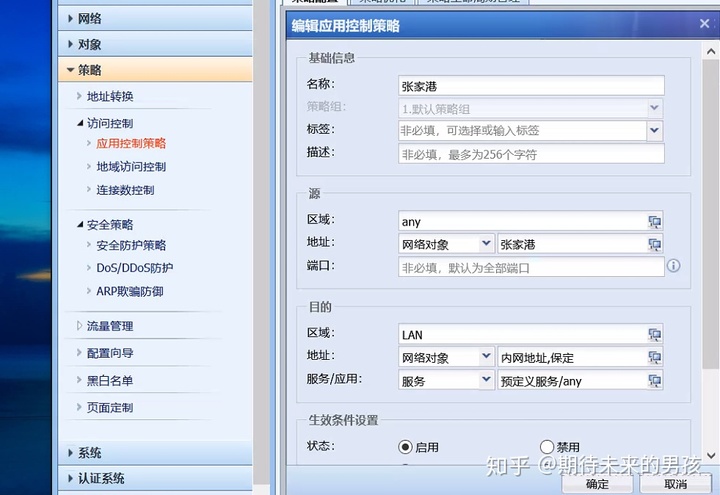This screenshot has width=720, height=495.
Task: Open the 标签 dropdown arrow
Action: [x=654, y=130]
